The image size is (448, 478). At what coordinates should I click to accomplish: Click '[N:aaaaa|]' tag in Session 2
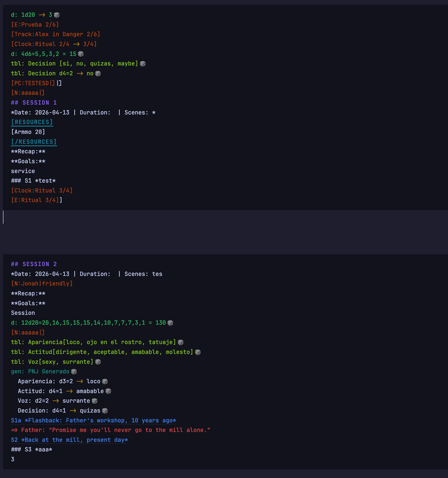pyautogui.click(x=28, y=333)
